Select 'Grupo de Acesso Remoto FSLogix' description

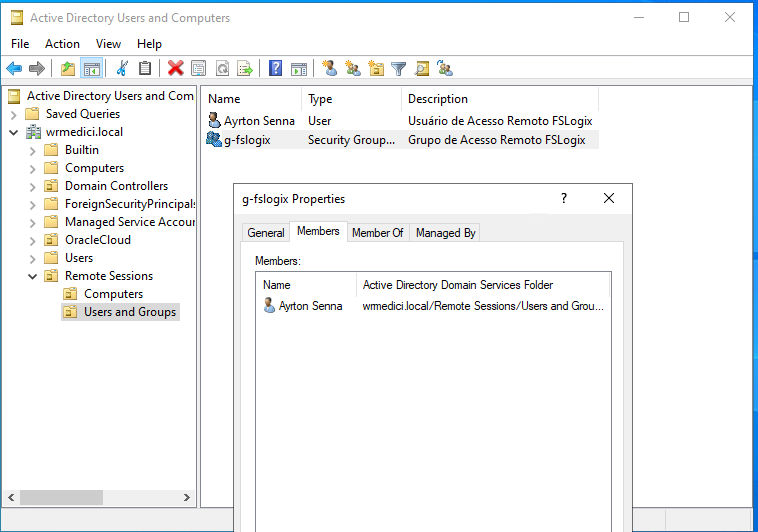tap(496, 140)
